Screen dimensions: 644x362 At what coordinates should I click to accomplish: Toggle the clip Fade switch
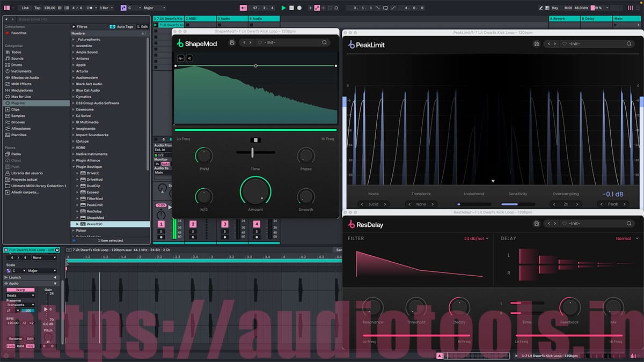11,346
